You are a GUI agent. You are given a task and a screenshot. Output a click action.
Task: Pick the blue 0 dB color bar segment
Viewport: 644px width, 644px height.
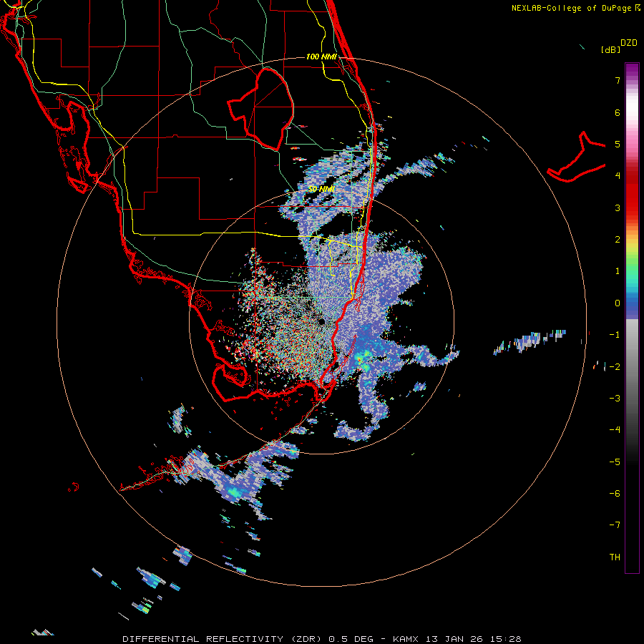pos(632,303)
